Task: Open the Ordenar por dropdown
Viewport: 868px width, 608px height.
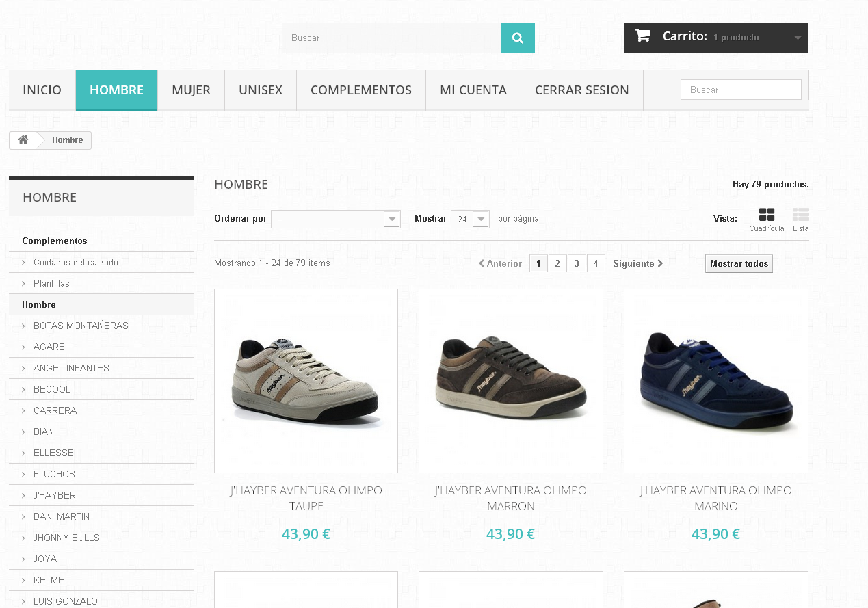Action: [335, 219]
